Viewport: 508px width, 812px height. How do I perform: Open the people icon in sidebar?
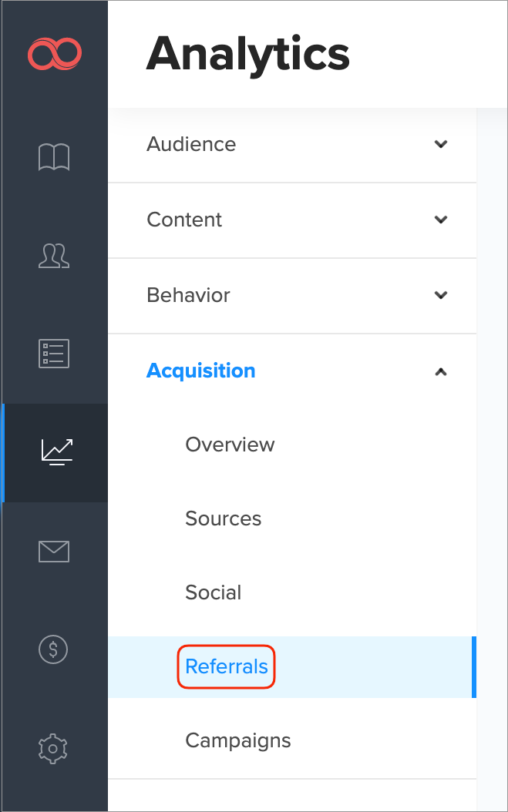tap(54, 255)
